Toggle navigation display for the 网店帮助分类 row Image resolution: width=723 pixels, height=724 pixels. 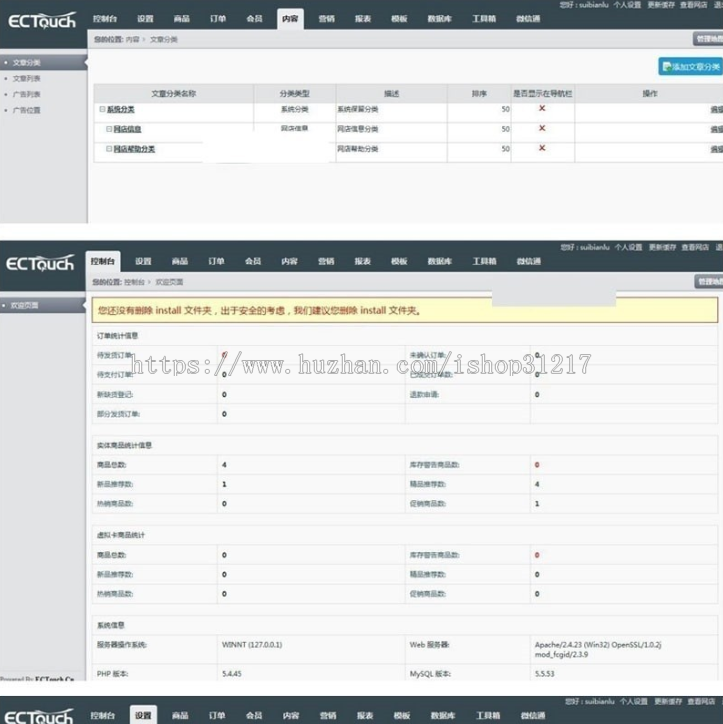coord(542,148)
